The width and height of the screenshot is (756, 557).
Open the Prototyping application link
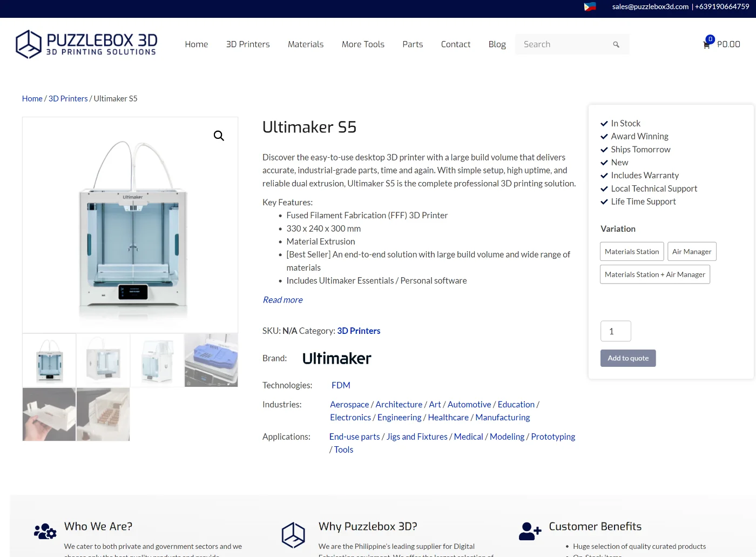click(x=553, y=437)
